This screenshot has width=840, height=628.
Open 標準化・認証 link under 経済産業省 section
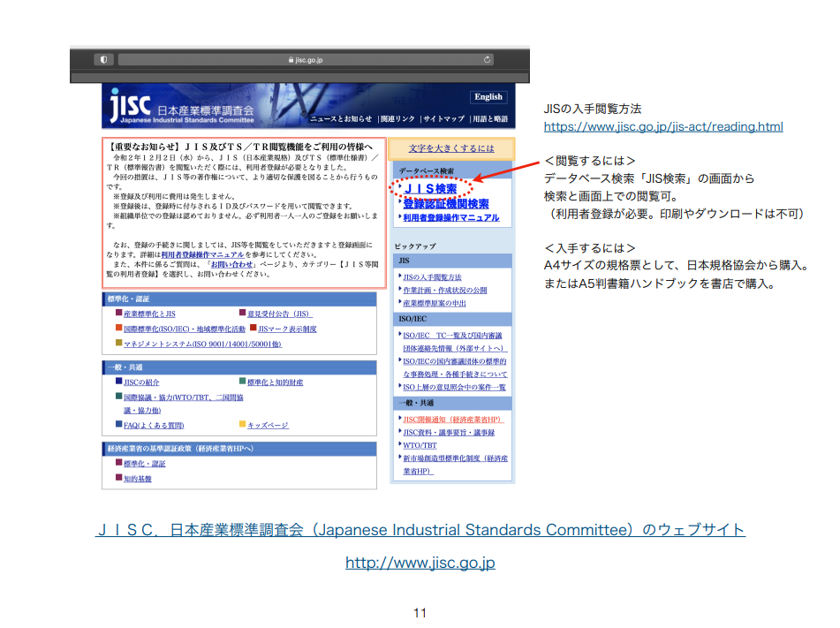tap(145, 464)
